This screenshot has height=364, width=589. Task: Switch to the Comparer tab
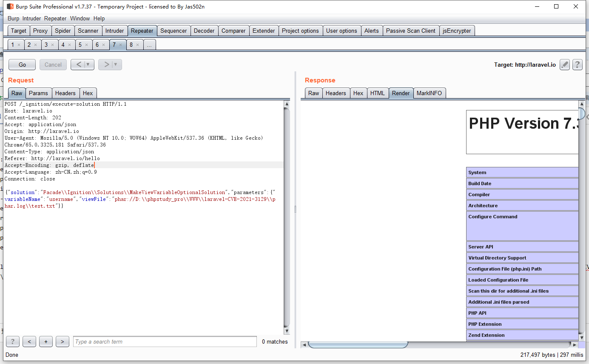pyautogui.click(x=233, y=31)
